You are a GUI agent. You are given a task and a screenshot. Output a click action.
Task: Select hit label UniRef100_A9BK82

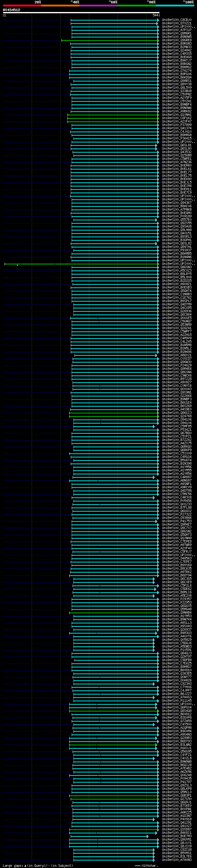(176, 111)
